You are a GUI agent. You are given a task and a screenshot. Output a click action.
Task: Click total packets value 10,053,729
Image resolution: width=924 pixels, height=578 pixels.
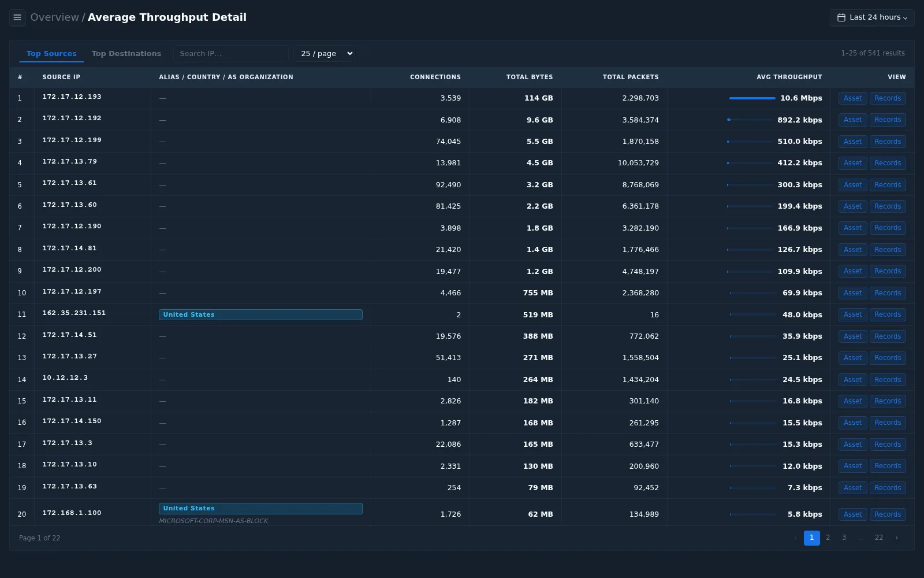(638, 163)
